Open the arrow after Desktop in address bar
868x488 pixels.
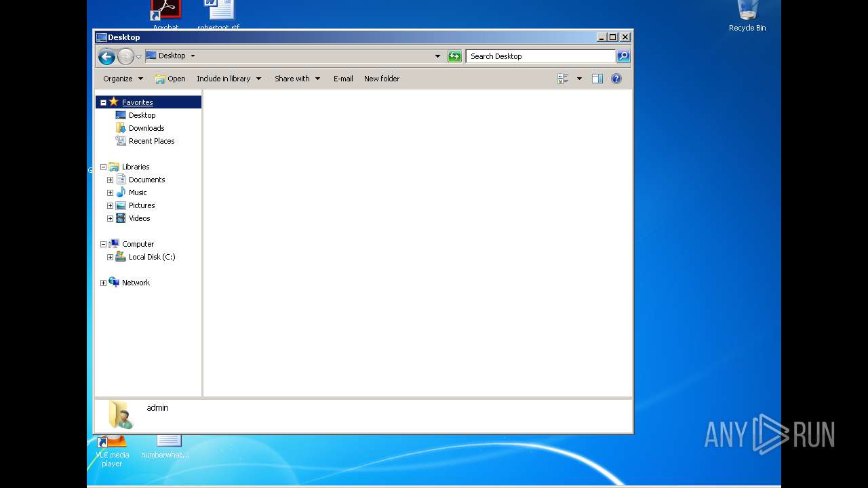(193, 56)
